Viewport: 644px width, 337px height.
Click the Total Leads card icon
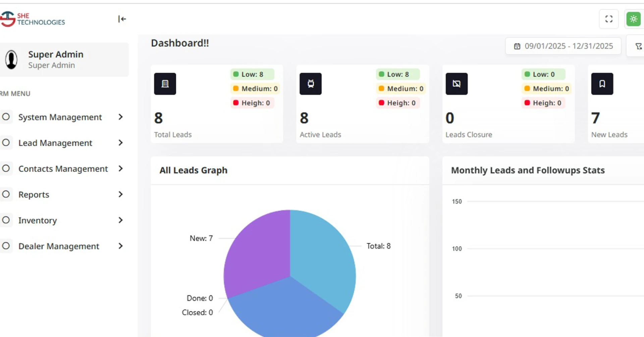pyautogui.click(x=165, y=84)
